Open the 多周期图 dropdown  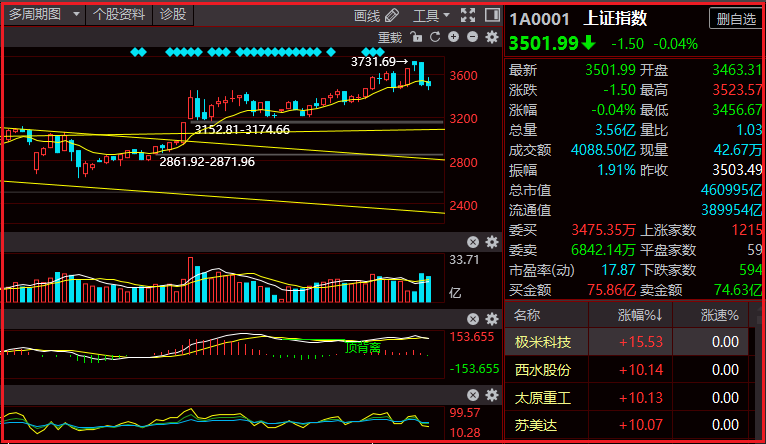pos(44,15)
